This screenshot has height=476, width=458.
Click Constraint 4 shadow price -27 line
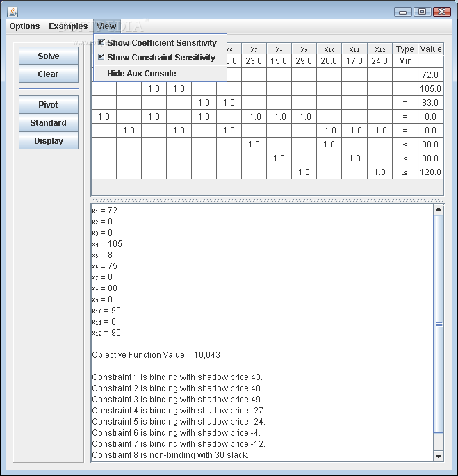[179, 411]
